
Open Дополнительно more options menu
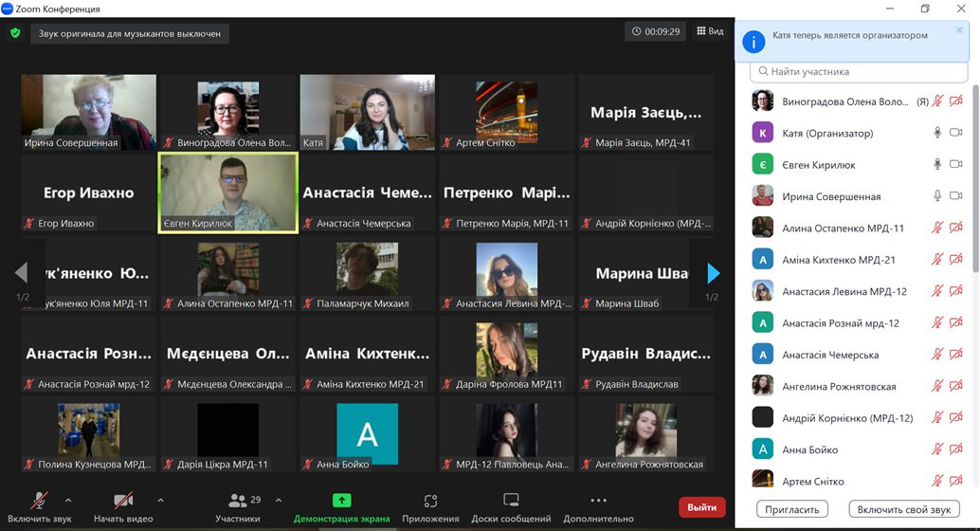(598, 507)
